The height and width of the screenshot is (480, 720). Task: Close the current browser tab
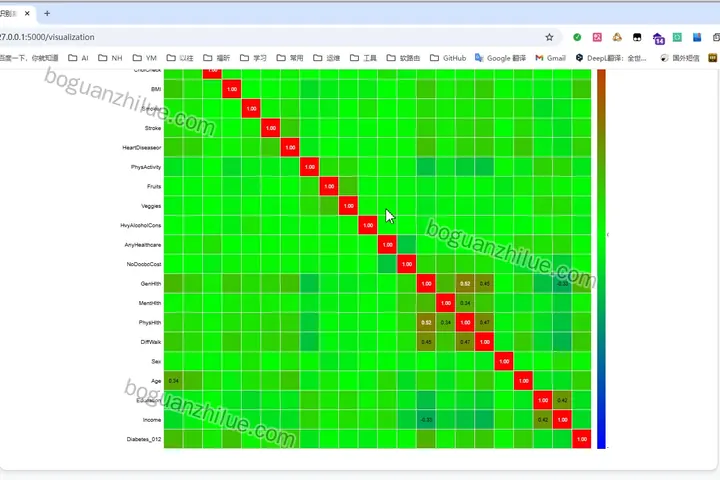(x=27, y=13)
